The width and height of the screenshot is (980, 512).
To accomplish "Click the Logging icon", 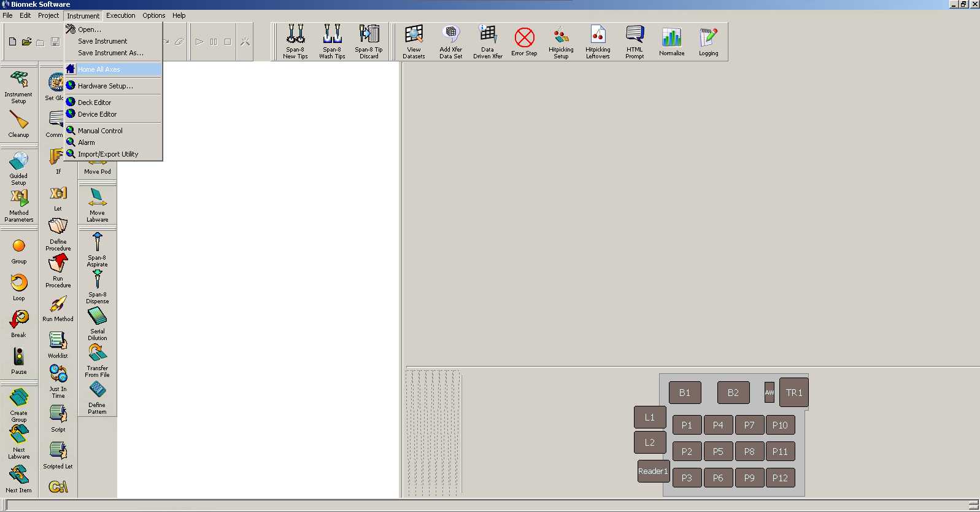I will (708, 42).
